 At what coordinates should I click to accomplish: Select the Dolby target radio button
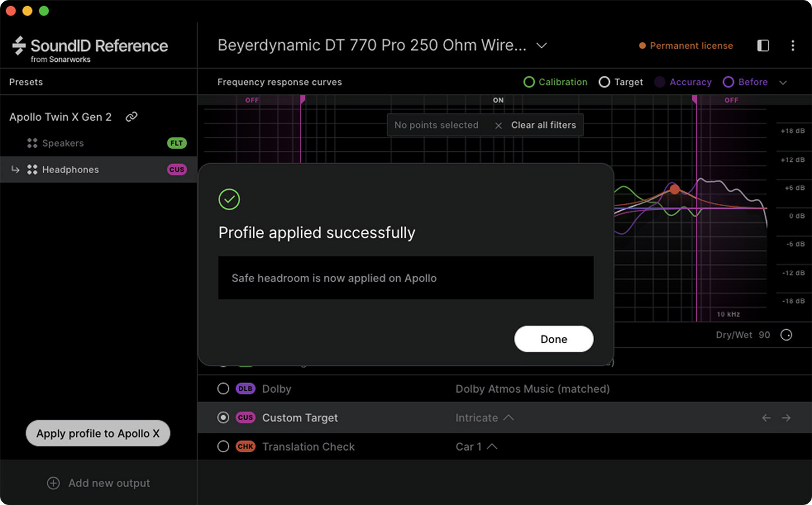223,388
